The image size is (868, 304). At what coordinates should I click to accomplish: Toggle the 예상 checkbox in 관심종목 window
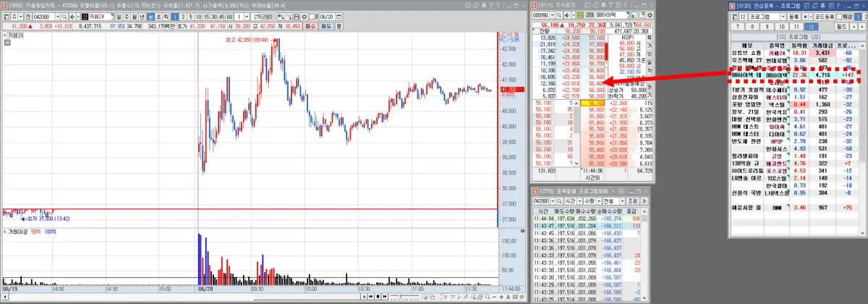coord(838,17)
